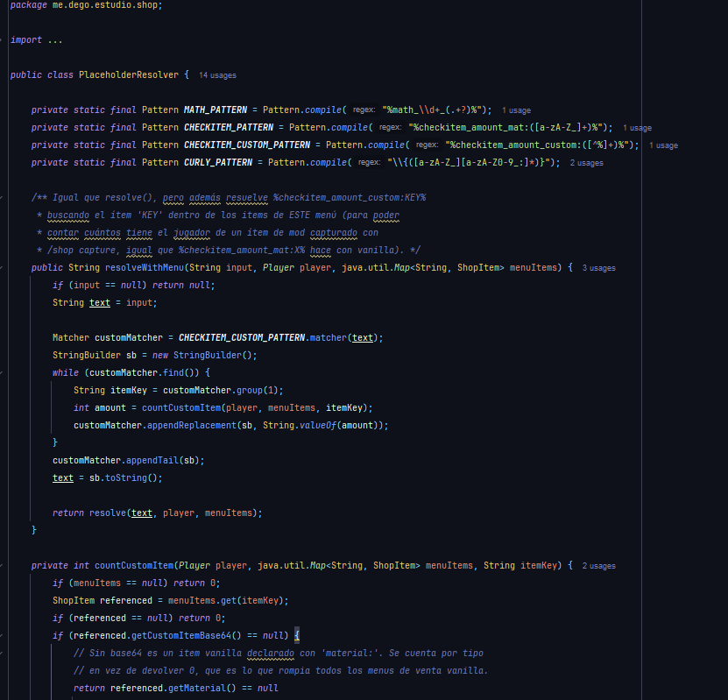Click the CURLY_PATTERN constant name
Viewport: 728px width, 700px height.
point(218,162)
